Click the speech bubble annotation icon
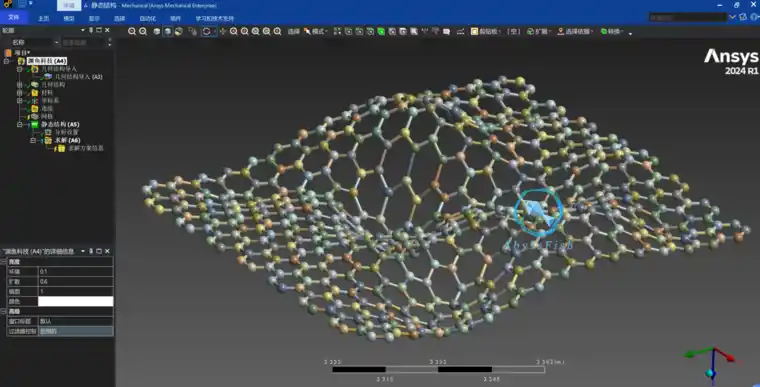This screenshot has height=387, width=760. [446, 32]
